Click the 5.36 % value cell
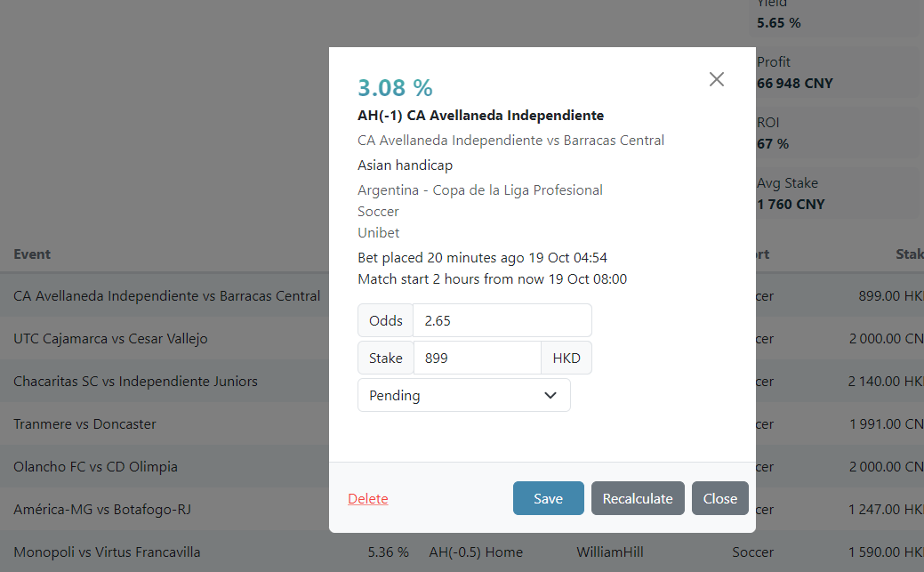The image size is (924, 572). point(389,552)
